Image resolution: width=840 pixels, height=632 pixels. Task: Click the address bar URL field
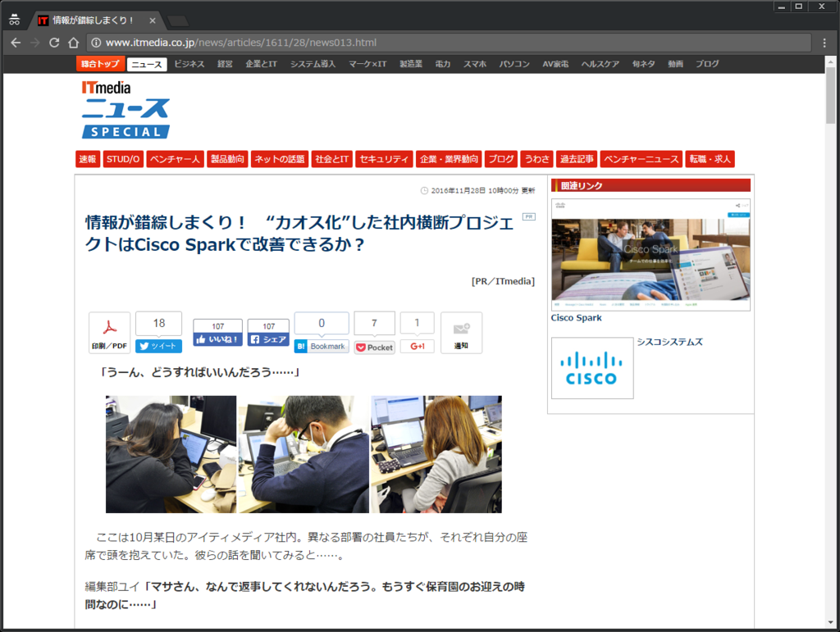[449, 43]
